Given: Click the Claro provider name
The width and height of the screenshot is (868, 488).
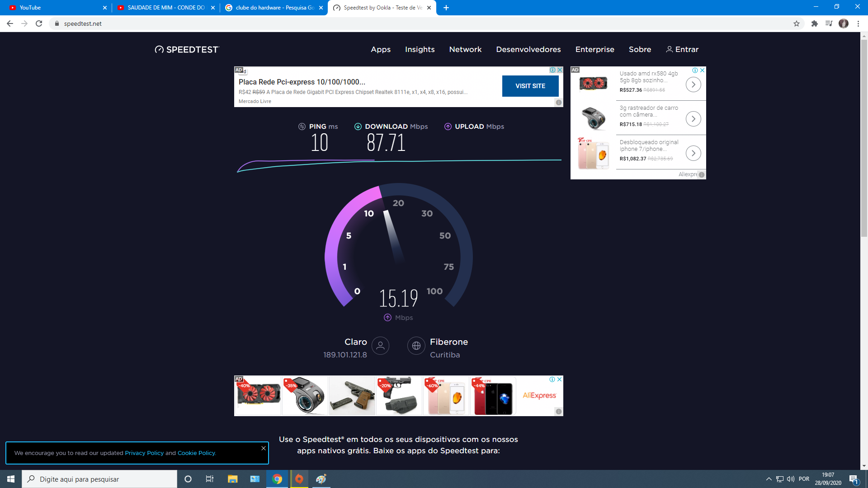Looking at the screenshot, I should [x=355, y=342].
